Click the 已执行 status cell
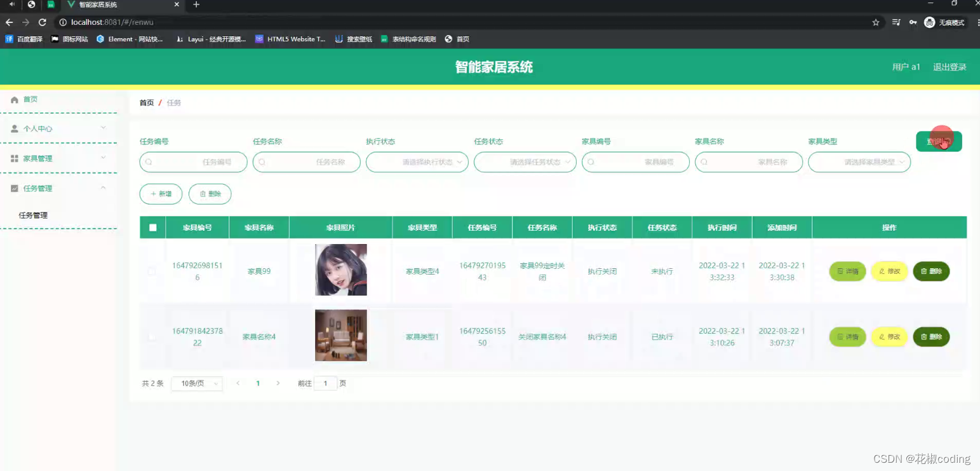Viewport: 980px width, 471px height. click(662, 337)
